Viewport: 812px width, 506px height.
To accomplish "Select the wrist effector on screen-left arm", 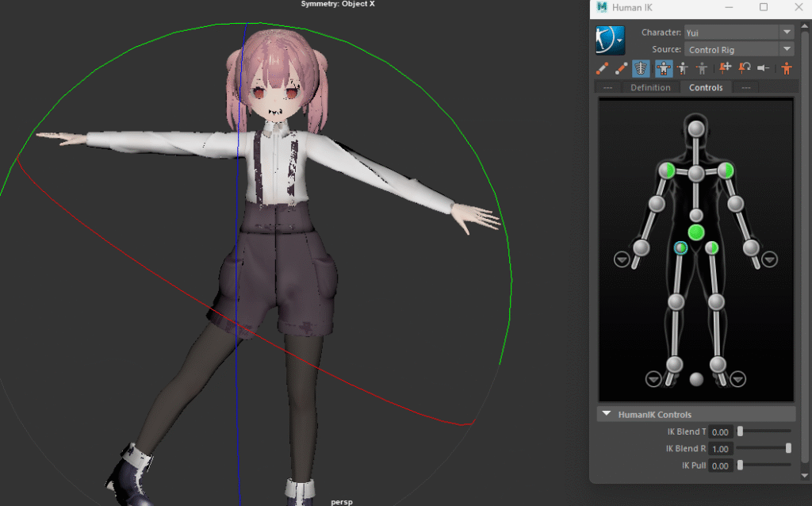I will click(641, 247).
